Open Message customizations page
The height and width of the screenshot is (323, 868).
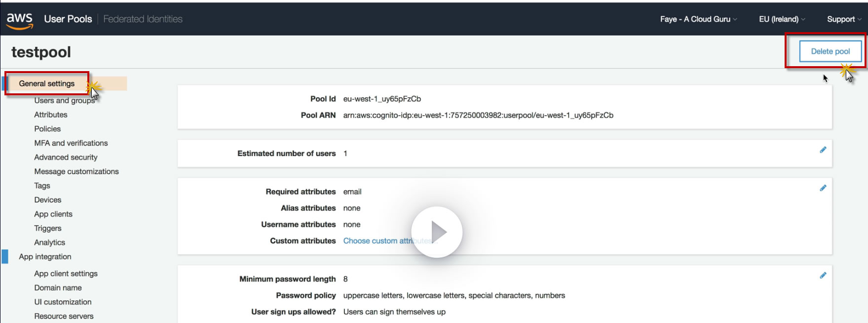tap(76, 172)
